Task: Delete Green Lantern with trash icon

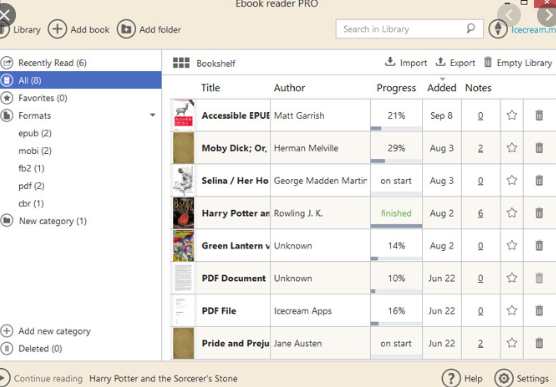Action: pyautogui.click(x=539, y=245)
